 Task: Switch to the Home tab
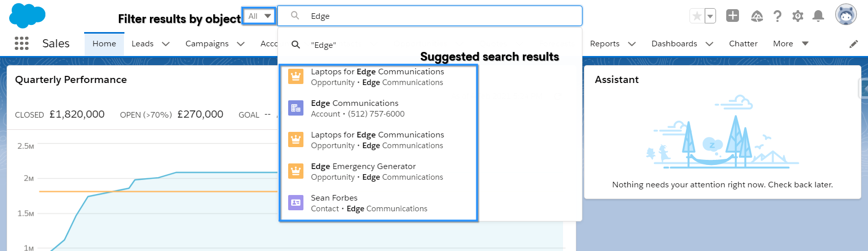click(x=104, y=44)
